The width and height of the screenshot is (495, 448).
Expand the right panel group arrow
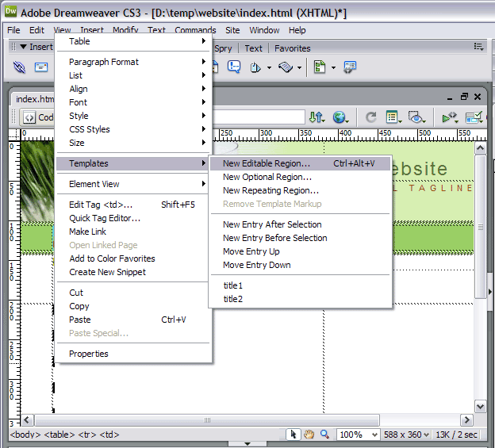pyautogui.click(x=490, y=292)
